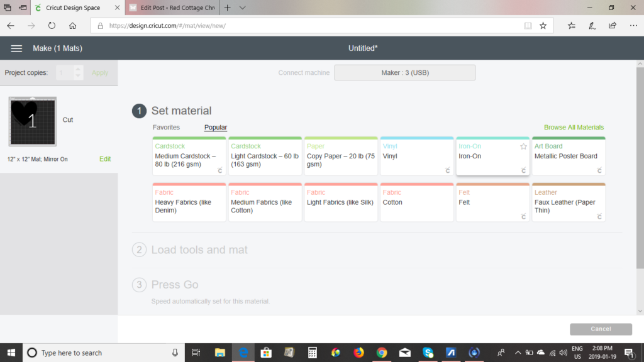Favorite the Iron-On material star
The image size is (644, 362).
click(x=523, y=146)
